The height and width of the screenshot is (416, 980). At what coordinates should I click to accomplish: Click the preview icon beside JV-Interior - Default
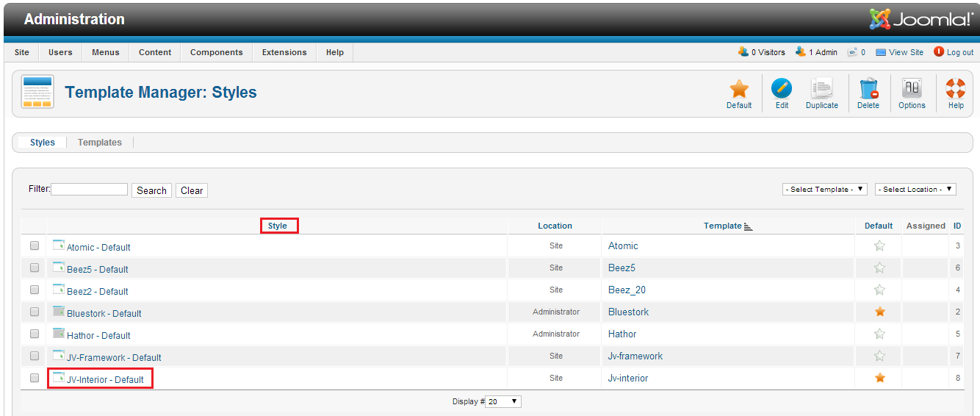tap(59, 378)
